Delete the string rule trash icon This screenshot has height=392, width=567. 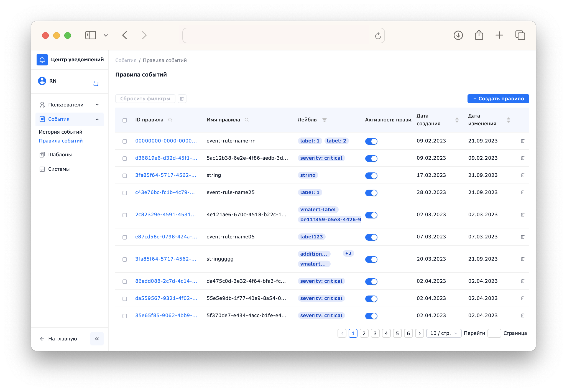point(523,175)
